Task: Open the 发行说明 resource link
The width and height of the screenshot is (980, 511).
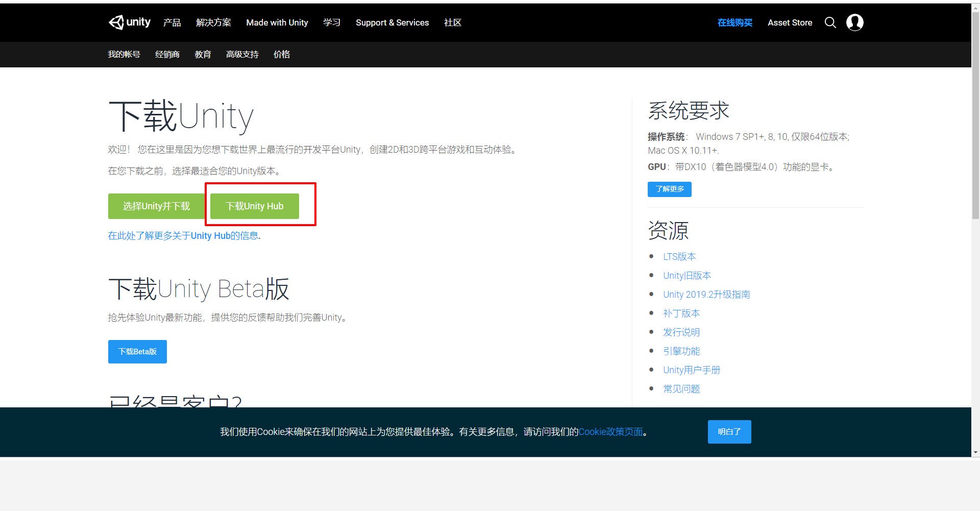Action: tap(681, 332)
